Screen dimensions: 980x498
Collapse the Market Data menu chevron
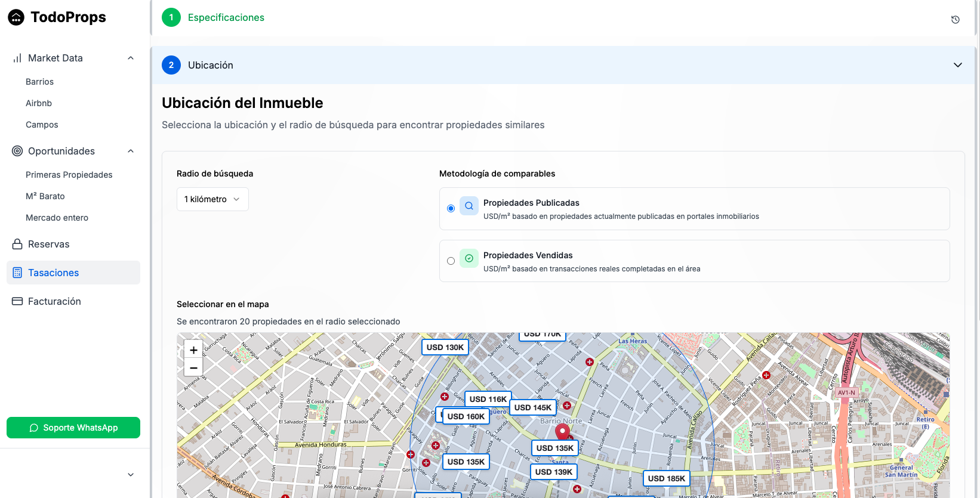click(x=131, y=58)
